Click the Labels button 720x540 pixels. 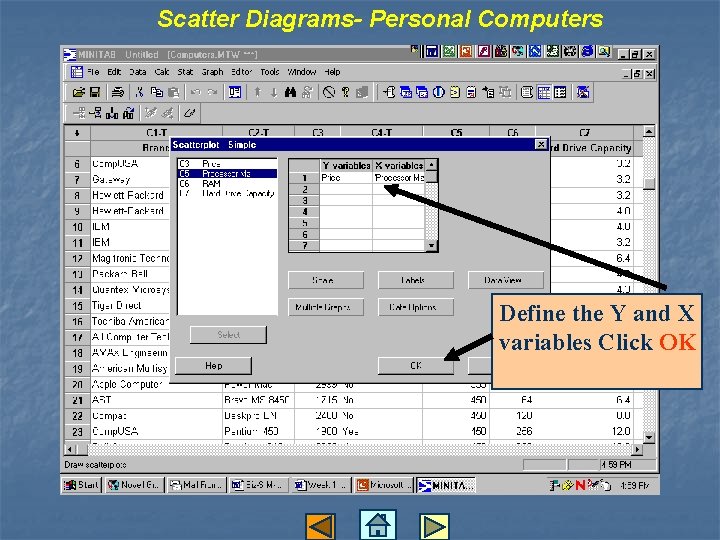click(416, 280)
